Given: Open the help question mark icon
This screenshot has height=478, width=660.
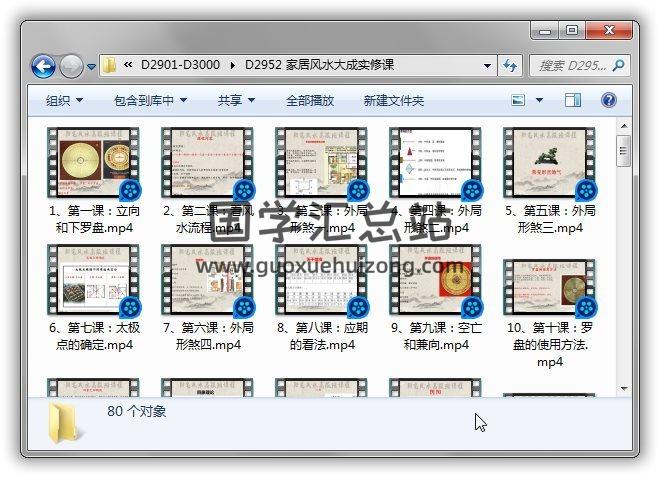Looking at the screenshot, I should point(608,100).
